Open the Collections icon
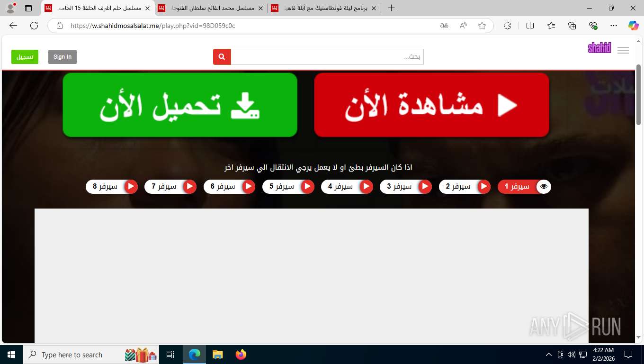Screen dimensions: 644x364 click(x=572, y=26)
